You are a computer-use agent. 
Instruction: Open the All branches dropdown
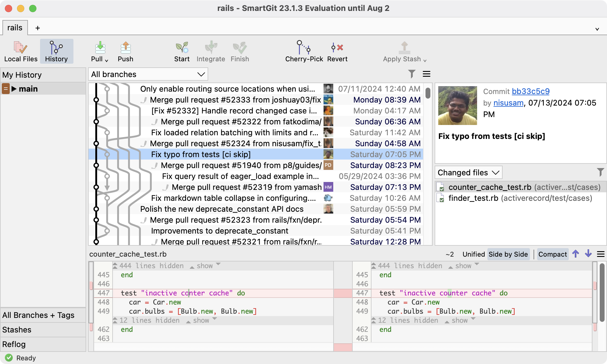click(148, 74)
